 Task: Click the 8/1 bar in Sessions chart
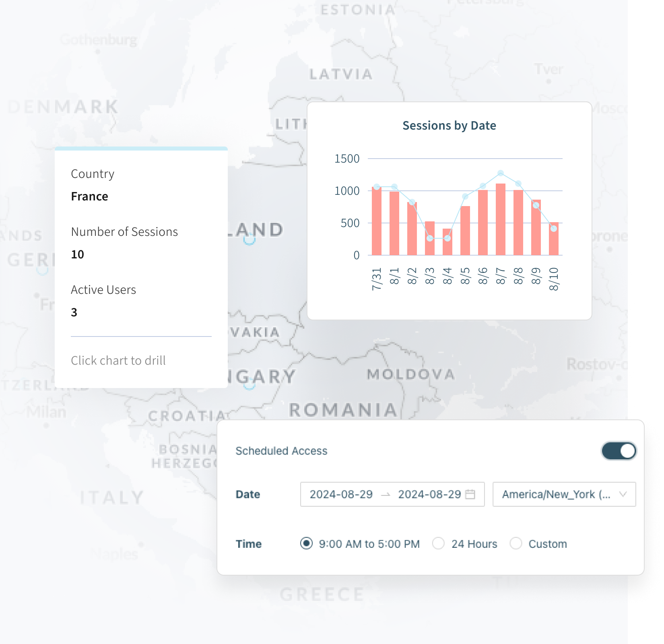pyautogui.click(x=394, y=223)
